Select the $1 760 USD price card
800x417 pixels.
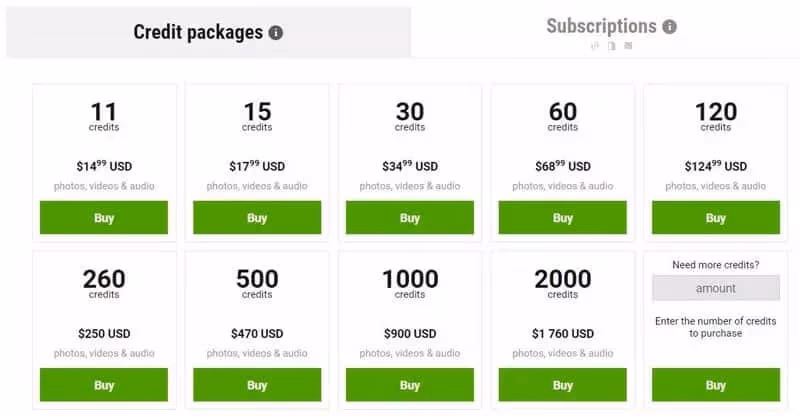563,310
